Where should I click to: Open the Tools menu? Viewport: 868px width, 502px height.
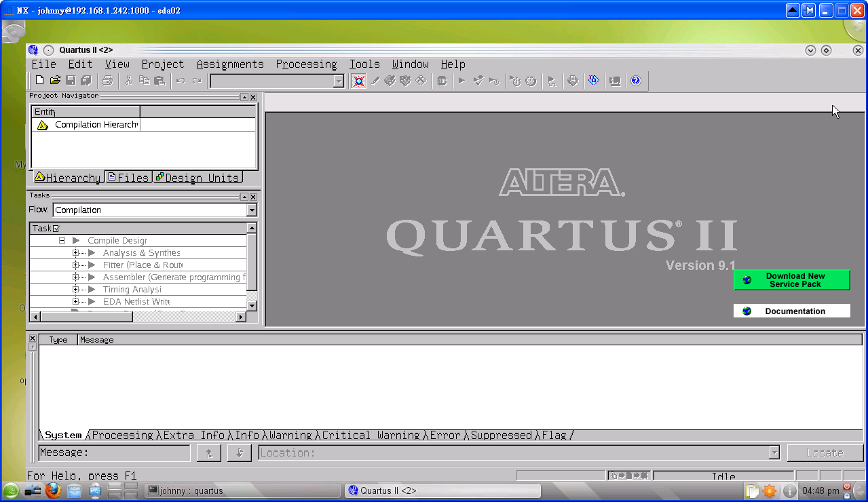pyautogui.click(x=364, y=64)
